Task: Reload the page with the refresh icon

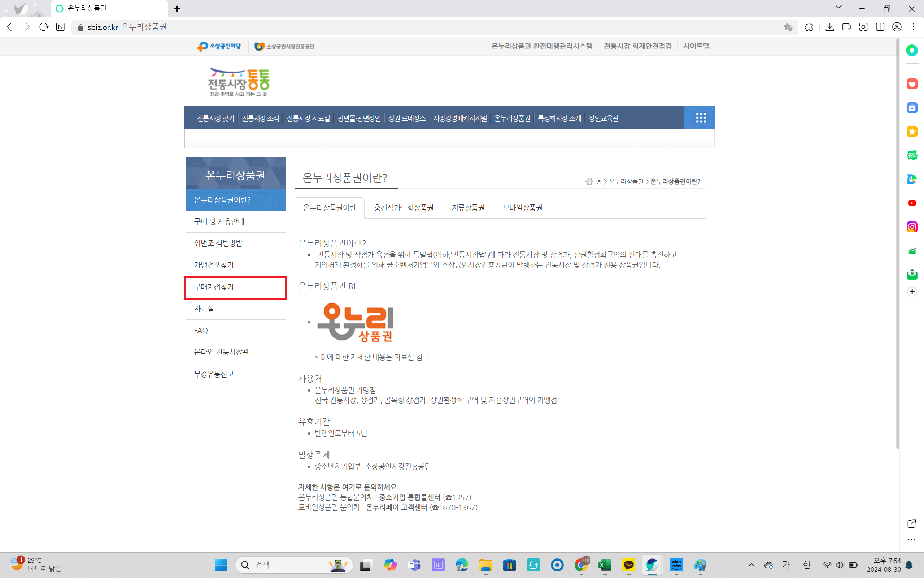Action: pyautogui.click(x=44, y=27)
